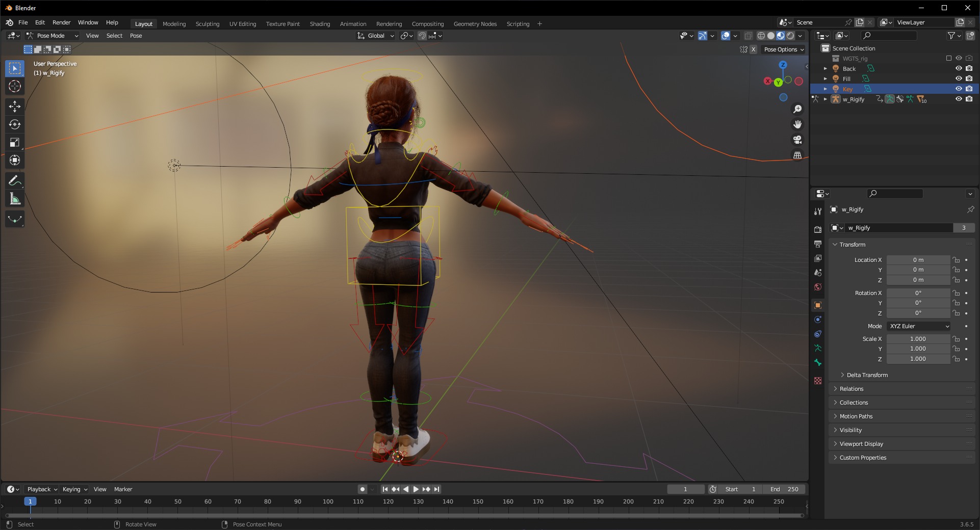The width and height of the screenshot is (980, 530).
Task: Open Bone properties tab
Action: pos(818,362)
